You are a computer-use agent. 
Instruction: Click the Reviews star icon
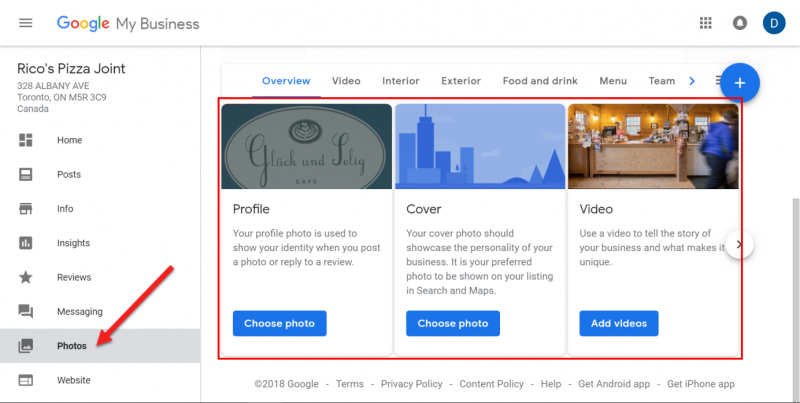[x=26, y=277]
